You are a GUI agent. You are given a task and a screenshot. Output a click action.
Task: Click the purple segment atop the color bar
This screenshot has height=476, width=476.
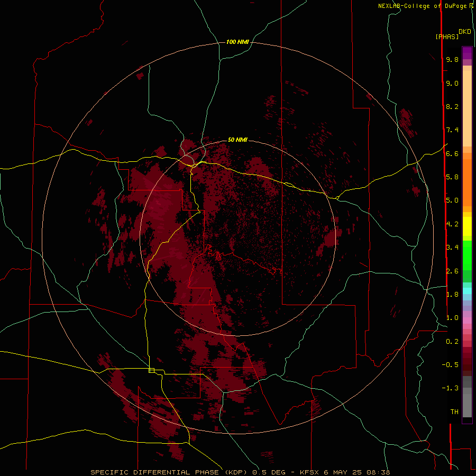(467, 53)
